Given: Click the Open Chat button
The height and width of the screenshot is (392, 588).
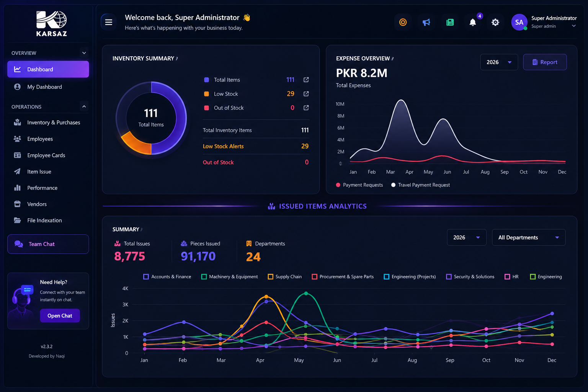Looking at the screenshot, I should click(60, 316).
